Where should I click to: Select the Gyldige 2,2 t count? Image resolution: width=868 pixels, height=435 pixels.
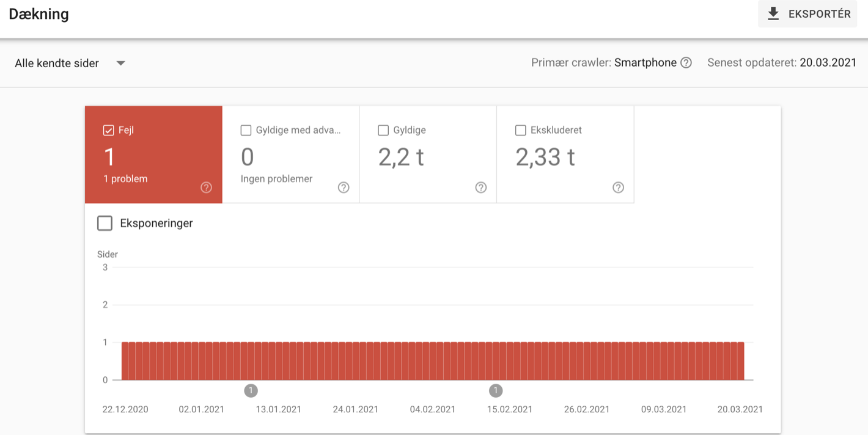coord(401,157)
